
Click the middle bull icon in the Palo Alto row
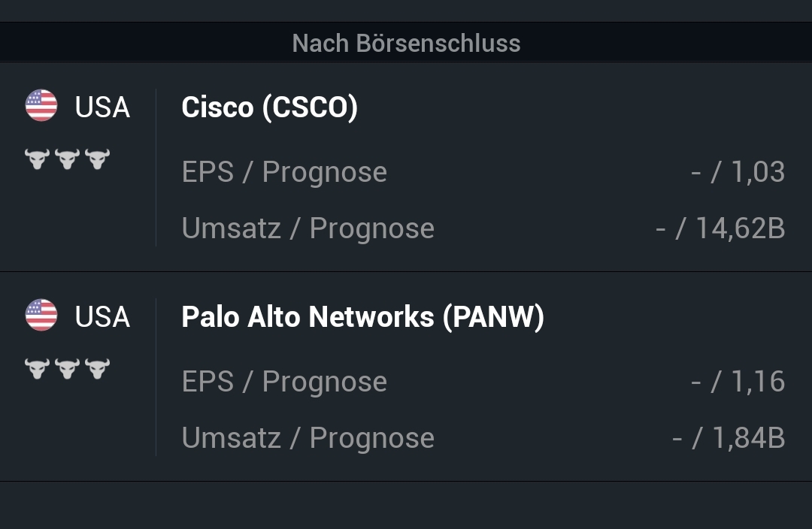coord(67,368)
